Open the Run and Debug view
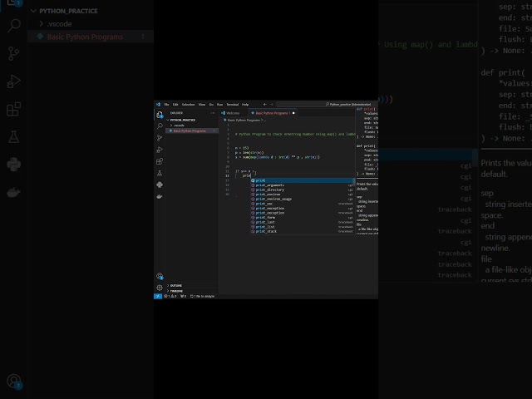 pos(160,150)
